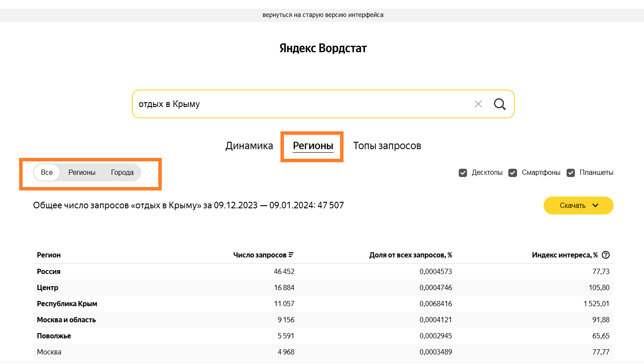Viewport: 644px width, 364px height.
Task: Uncheck the Смартфоны checkbox
Action: (x=513, y=173)
